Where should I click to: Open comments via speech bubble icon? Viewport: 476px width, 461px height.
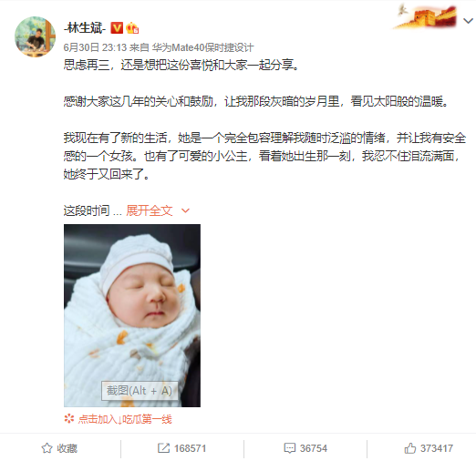(289, 448)
